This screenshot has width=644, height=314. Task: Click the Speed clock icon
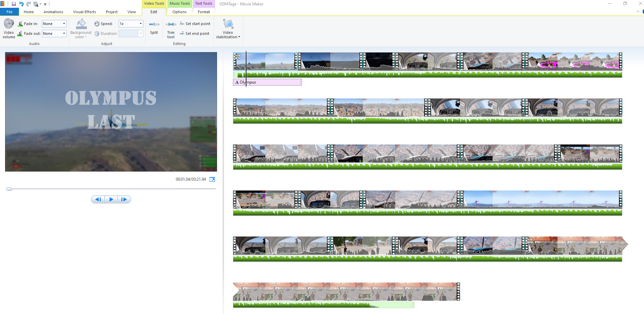(x=97, y=24)
